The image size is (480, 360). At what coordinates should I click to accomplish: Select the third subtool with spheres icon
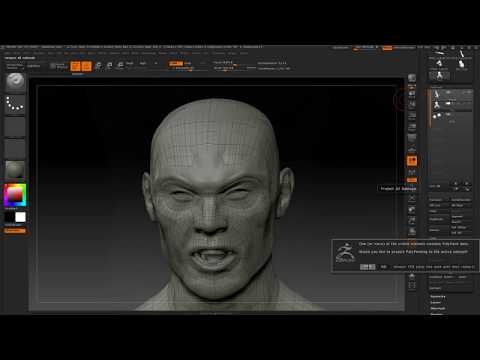tap(452, 116)
